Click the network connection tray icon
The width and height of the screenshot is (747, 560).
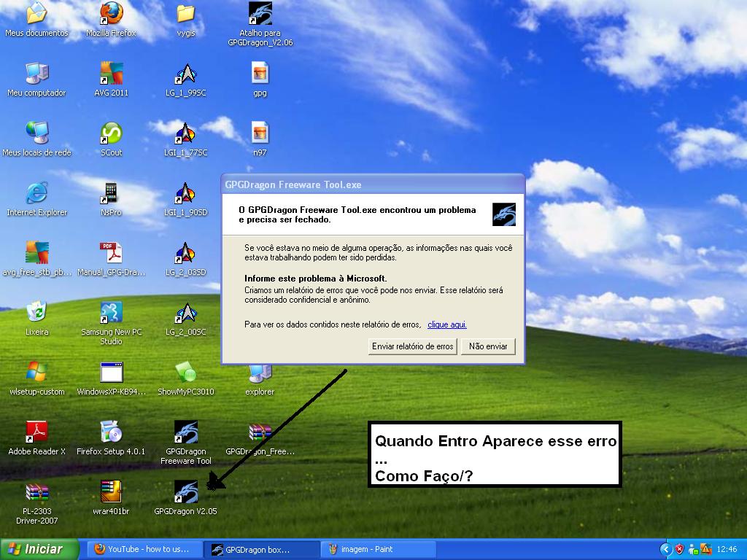coord(693,550)
